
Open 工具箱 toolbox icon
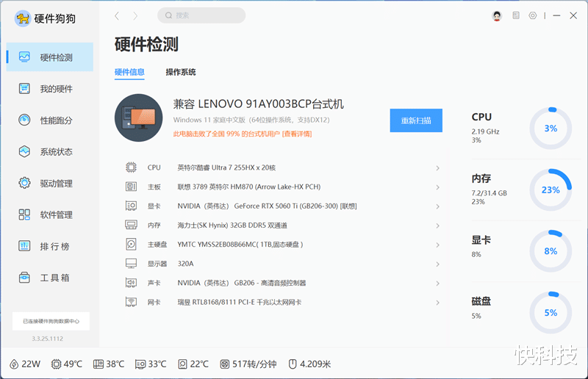(x=24, y=278)
